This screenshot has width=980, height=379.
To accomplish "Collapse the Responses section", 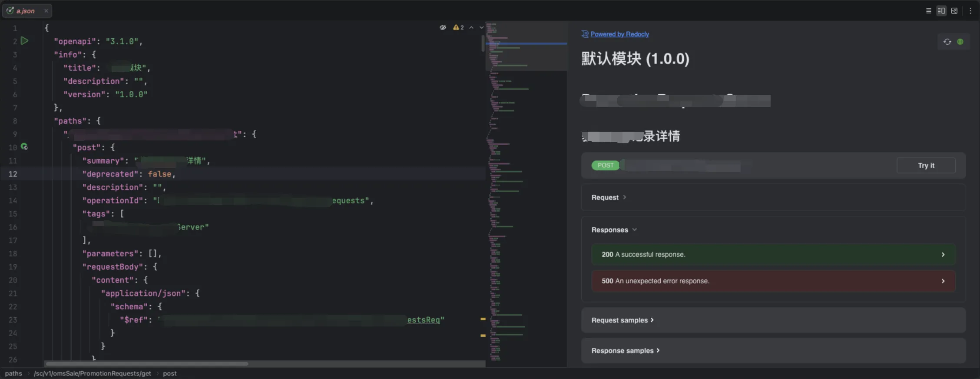I will click(613, 230).
